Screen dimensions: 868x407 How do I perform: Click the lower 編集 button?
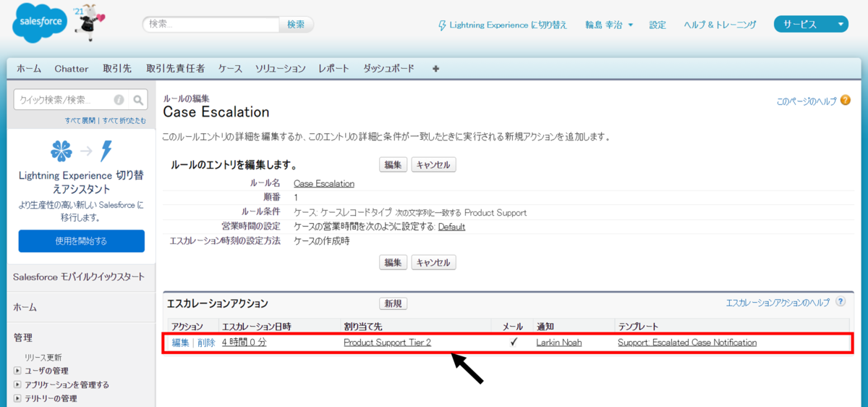click(393, 262)
